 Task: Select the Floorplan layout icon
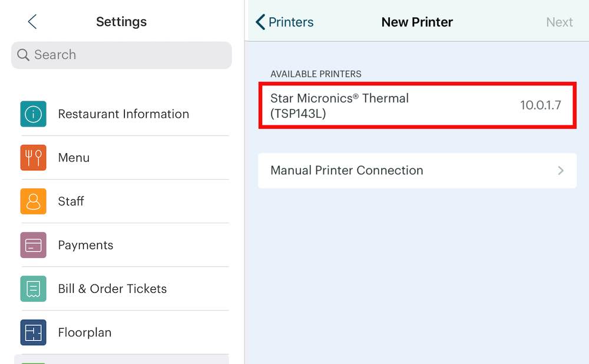pos(33,332)
